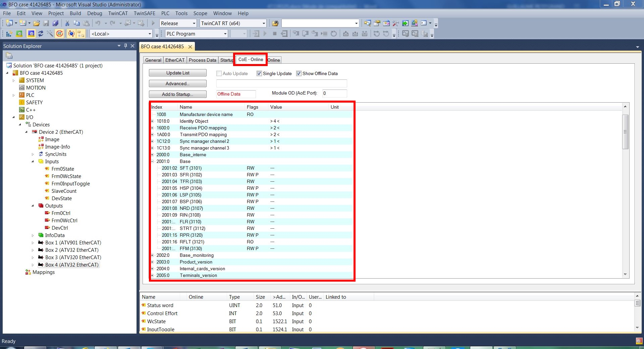Click the Module OD (AoE Port) input field
The width and height of the screenshot is (644, 349).
pos(334,93)
